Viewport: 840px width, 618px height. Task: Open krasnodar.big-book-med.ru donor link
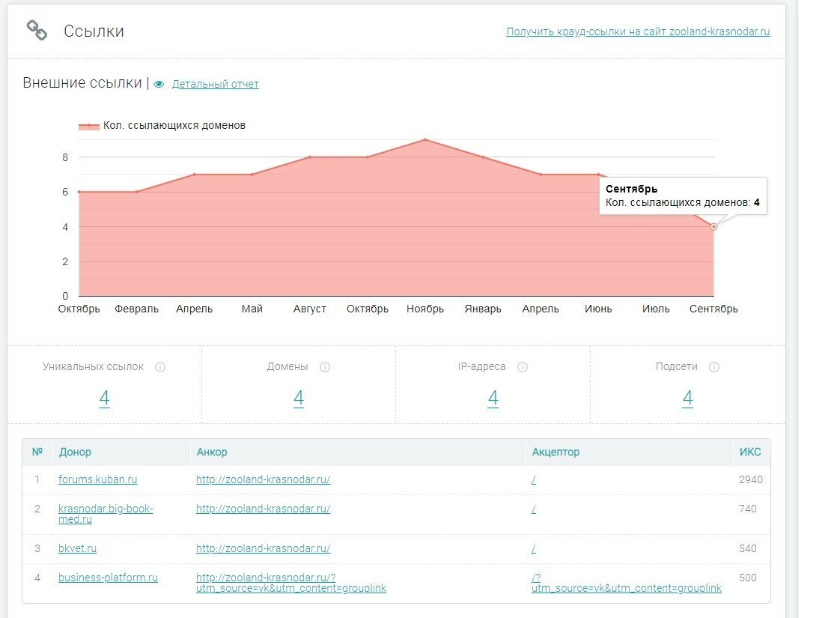click(x=106, y=514)
